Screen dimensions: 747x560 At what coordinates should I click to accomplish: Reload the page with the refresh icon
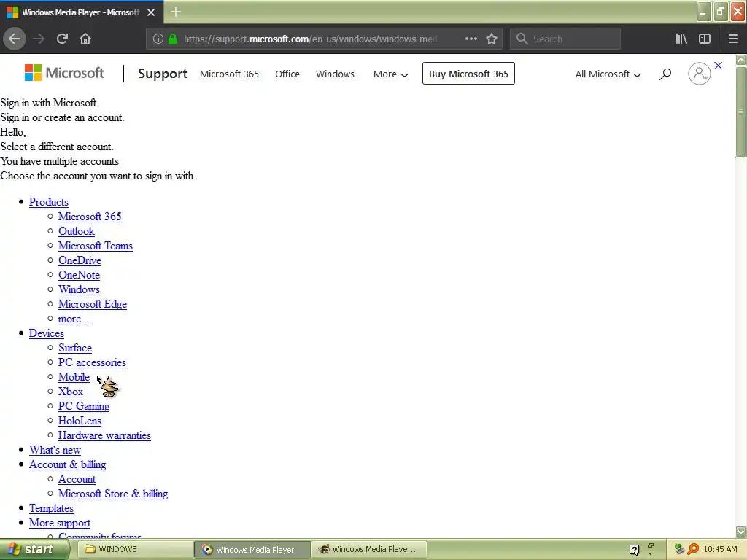62,39
